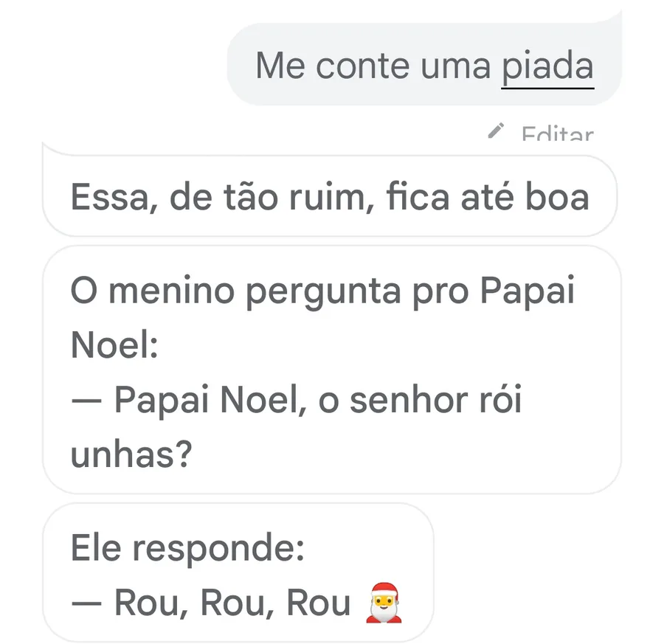Click the word uma in user message
The width and height of the screenshot is (664, 644).
pyautogui.click(x=456, y=66)
